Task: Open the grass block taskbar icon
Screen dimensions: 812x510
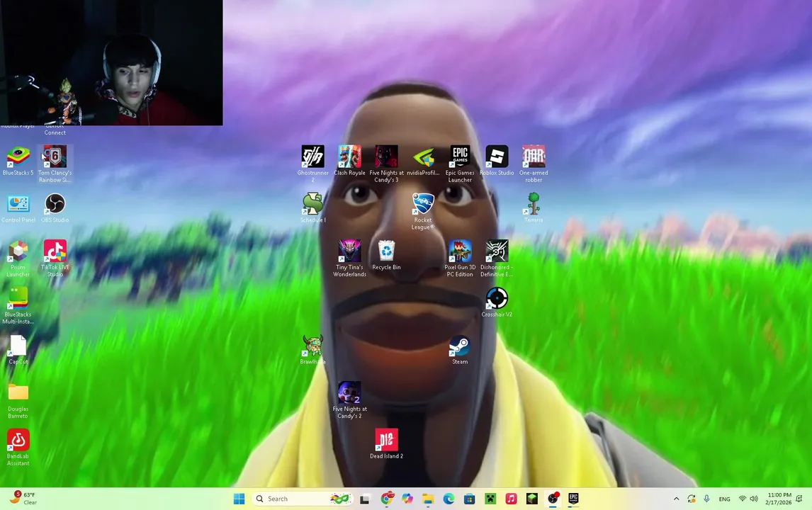Action: pyautogui.click(x=532, y=499)
